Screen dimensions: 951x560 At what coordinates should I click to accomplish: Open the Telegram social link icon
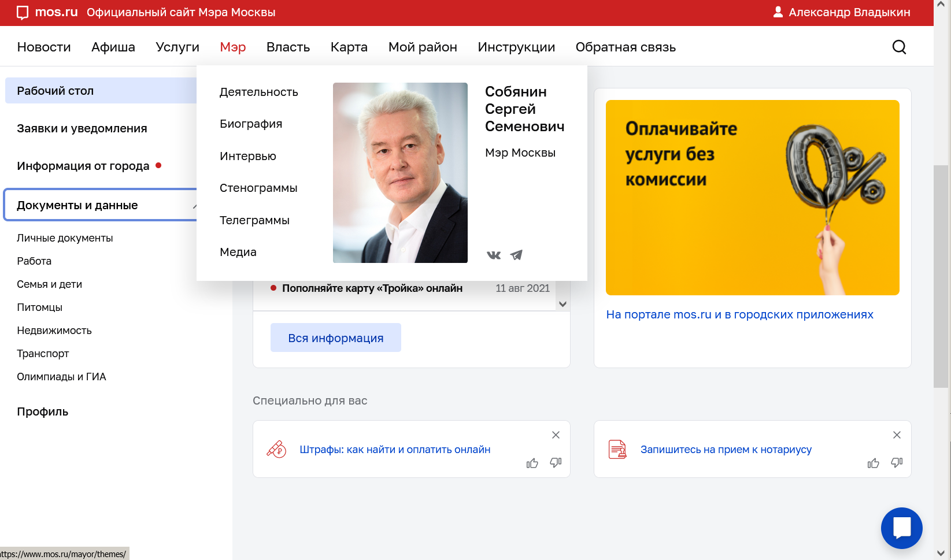[516, 255]
